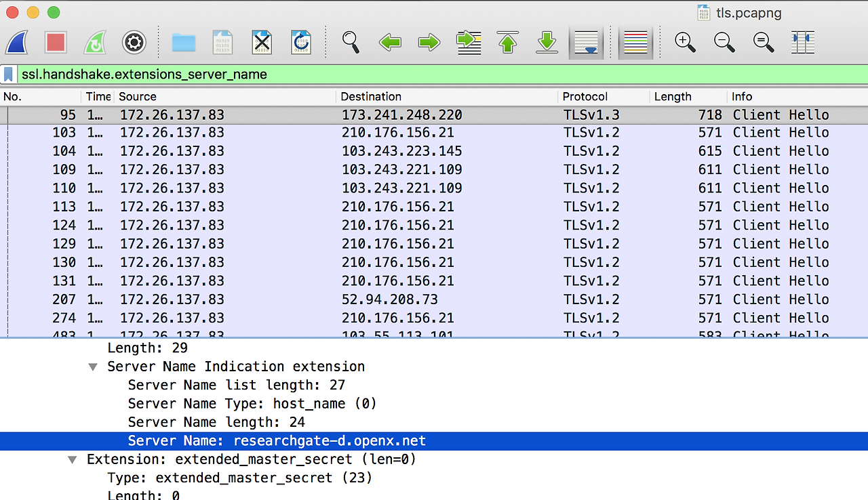The height and width of the screenshot is (500, 868).
Task: Start capturing packets with the shark fin icon
Action: click(16, 43)
